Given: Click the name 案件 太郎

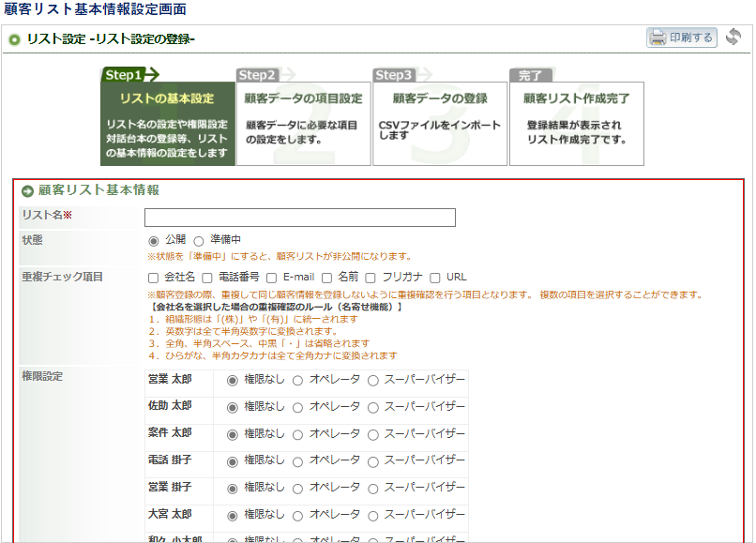Looking at the screenshot, I should point(170,432).
